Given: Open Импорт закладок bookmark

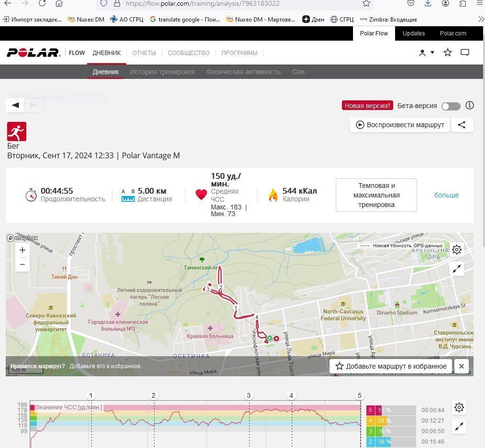Looking at the screenshot, I should click(x=32, y=19).
